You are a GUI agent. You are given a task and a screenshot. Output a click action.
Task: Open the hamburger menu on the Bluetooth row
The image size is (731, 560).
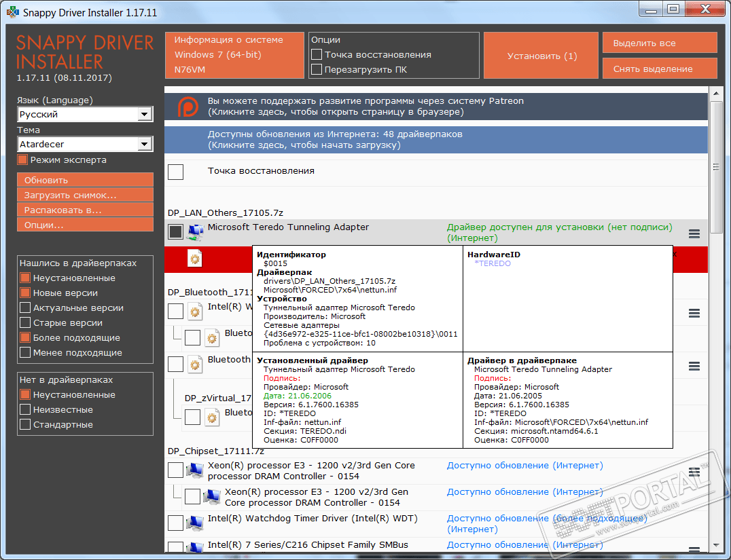tap(694, 366)
